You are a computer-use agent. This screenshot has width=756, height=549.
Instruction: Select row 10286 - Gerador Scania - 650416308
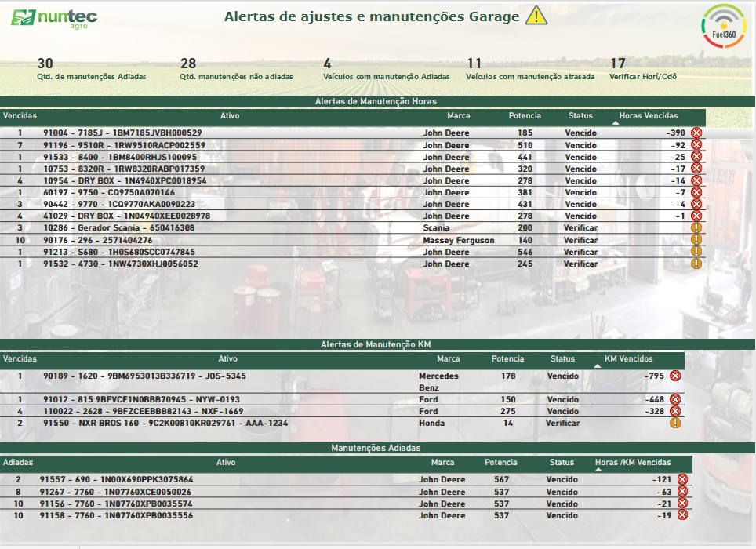pyautogui.click(x=353, y=227)
